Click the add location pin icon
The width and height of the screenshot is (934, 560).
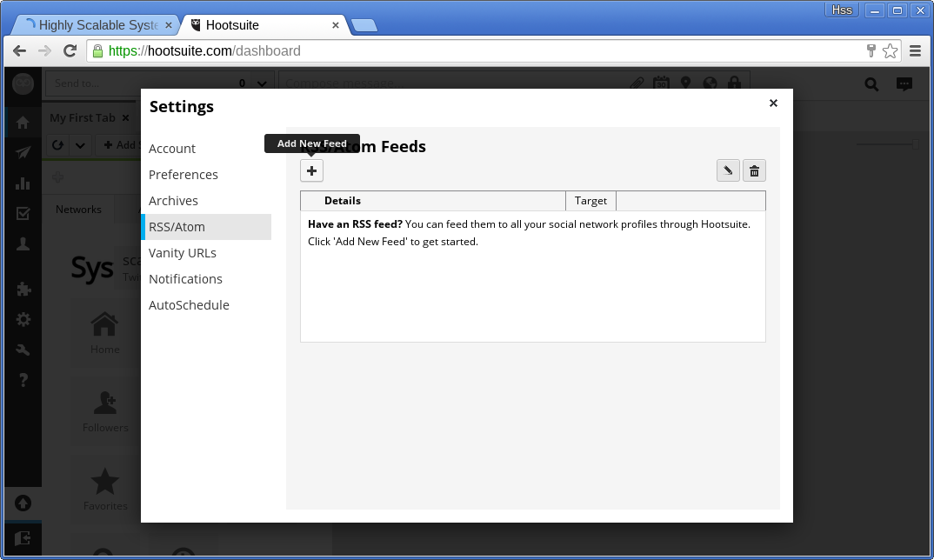685,83
